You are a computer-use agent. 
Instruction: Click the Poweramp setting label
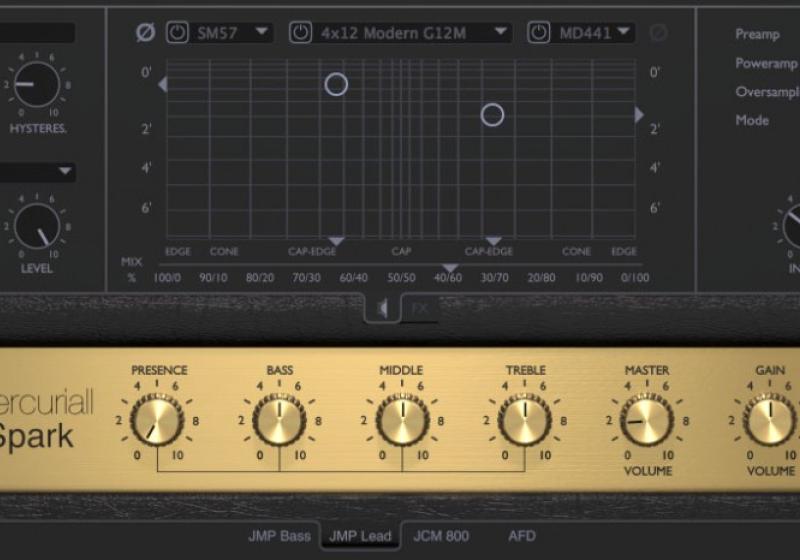pos(766,63)
